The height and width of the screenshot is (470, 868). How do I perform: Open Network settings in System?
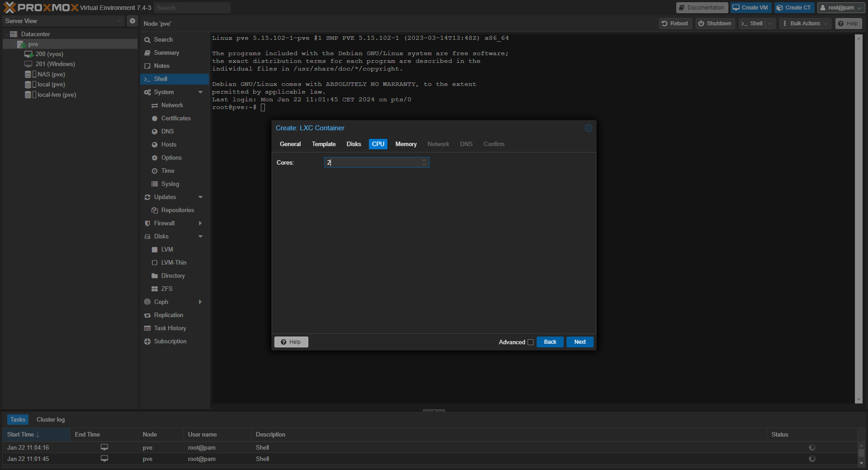[x=175, y=105]
